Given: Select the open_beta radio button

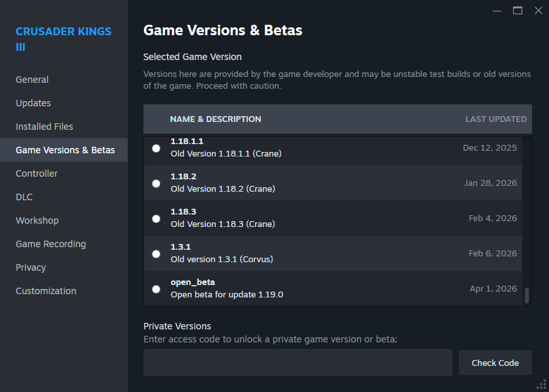Looking at the screenshot, I should click(156, 289).
